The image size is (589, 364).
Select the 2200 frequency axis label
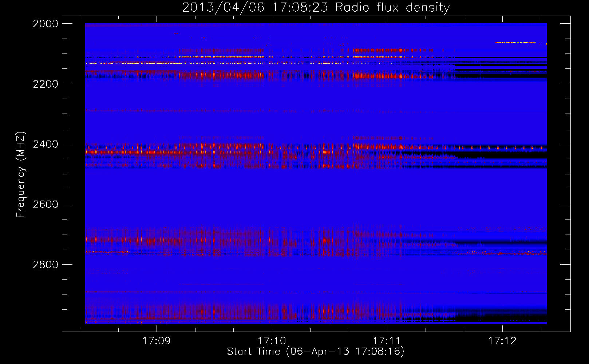[x=46, y=84]
